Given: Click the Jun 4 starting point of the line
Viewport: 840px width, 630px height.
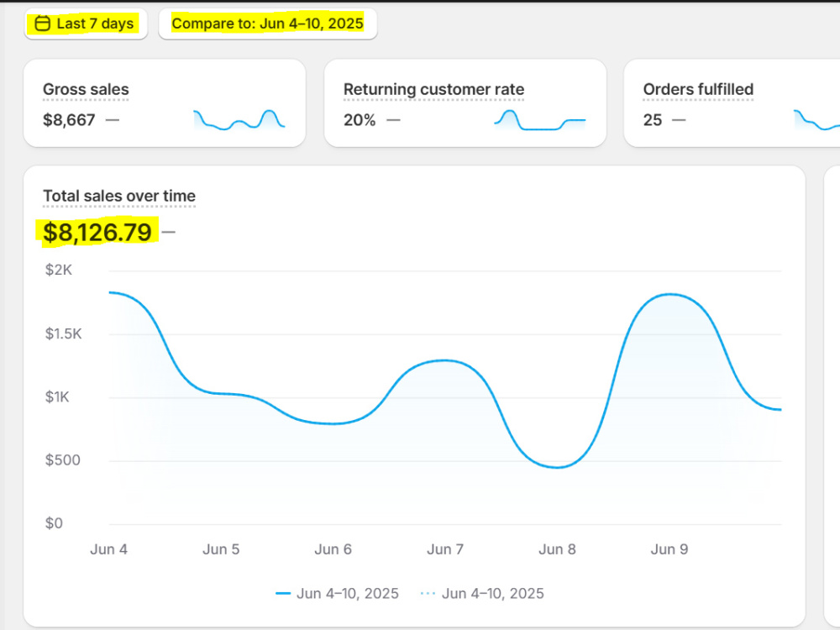Looking at the screenshot, I should pos(110,292).
